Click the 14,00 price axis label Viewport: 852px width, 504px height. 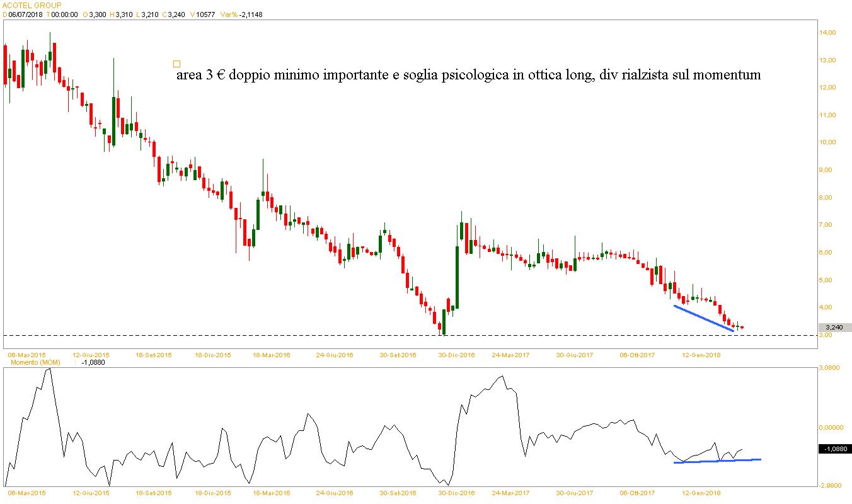(x=827, y=33)
